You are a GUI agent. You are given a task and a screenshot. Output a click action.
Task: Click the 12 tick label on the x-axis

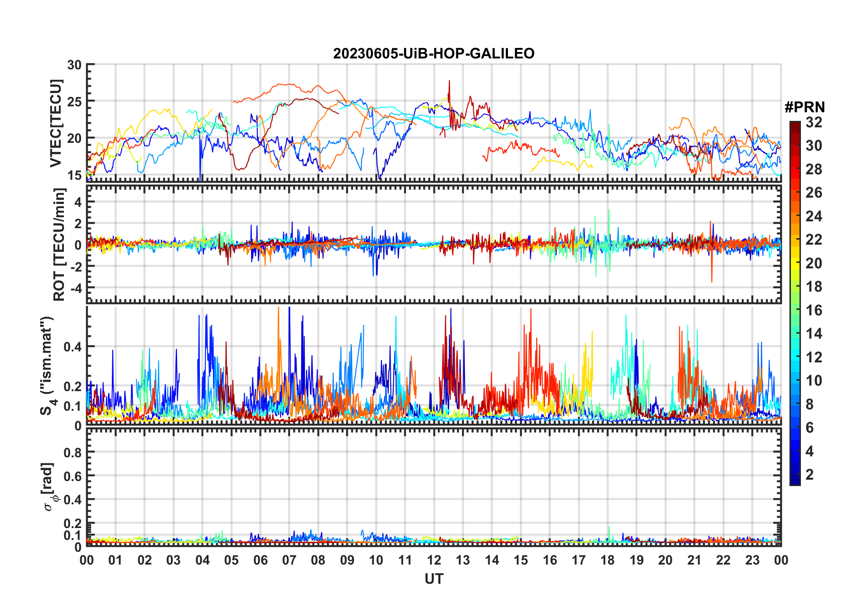(x=434, y=560)
